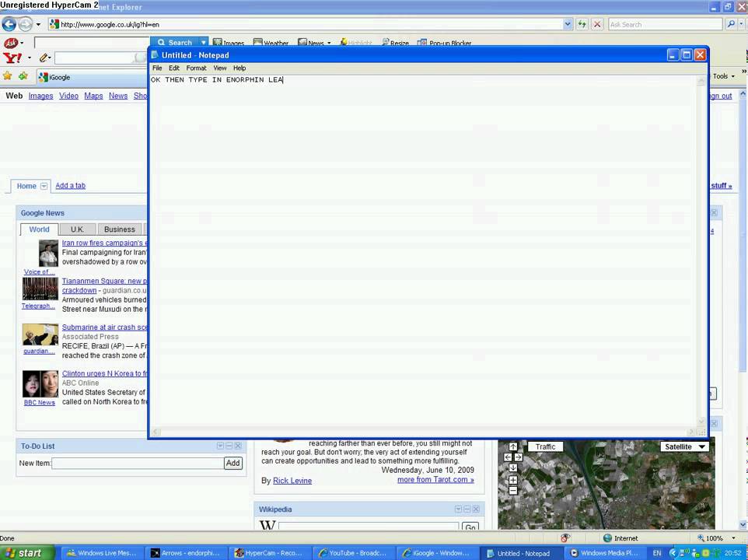The width and height of the screenshot is (748, 560).
Task: Click the blocked privacy eye status icon
Action: point(565,538)
